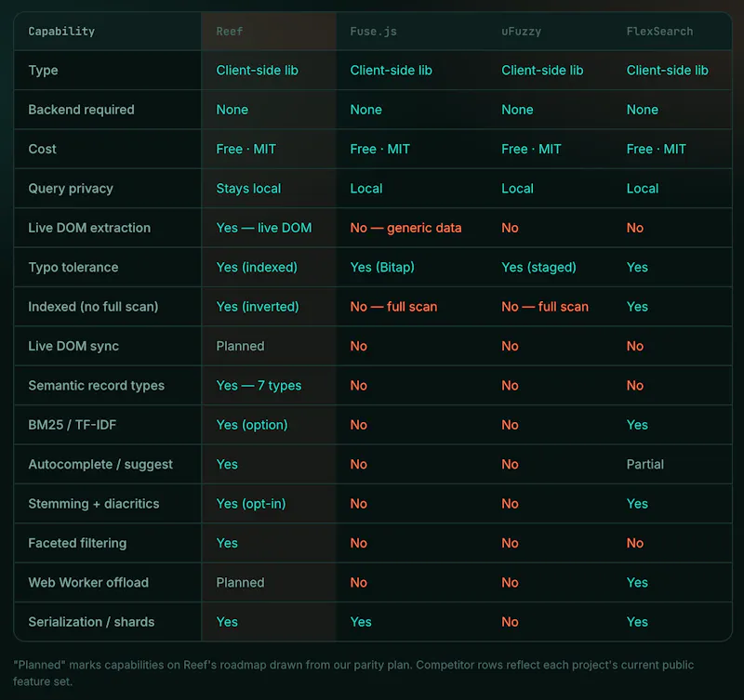The height and width of the screenshot is (700, 744).
Task: Click the Fuse.js column header
Action: tap(373, 32)
